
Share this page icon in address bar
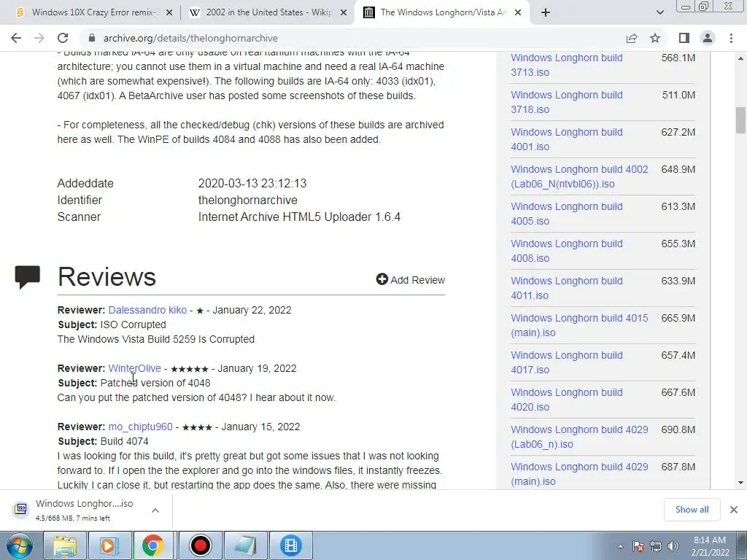coord(632,38)
